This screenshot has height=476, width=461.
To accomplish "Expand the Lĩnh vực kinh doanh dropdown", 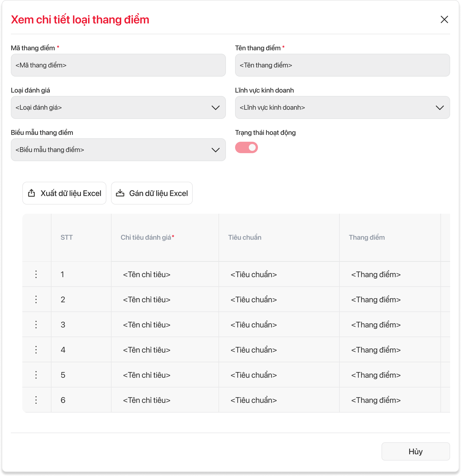I will tap(342, 107).
